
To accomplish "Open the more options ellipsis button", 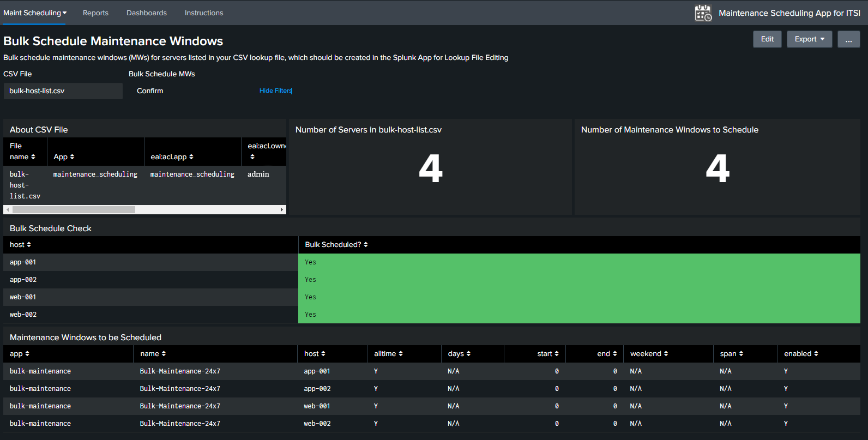I will click(848, 39).
